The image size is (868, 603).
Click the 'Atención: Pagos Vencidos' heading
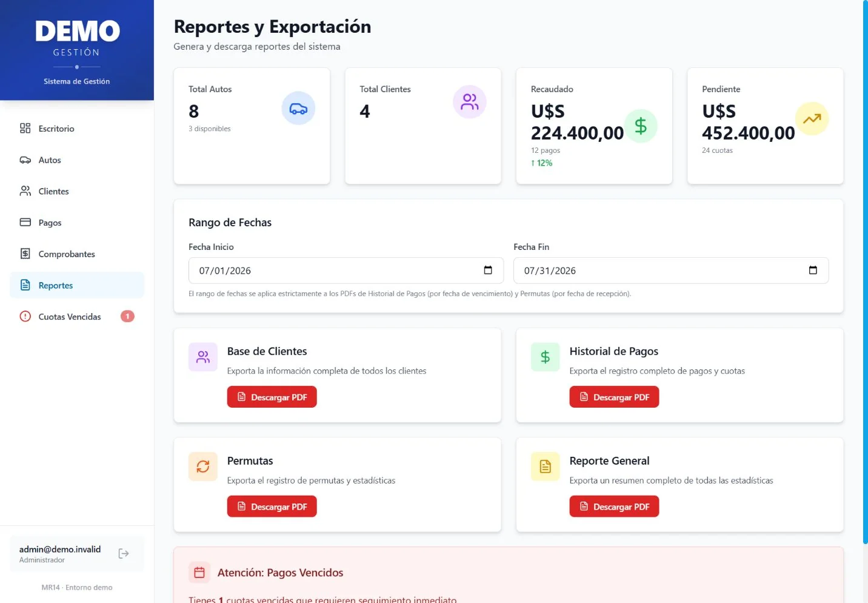click(x=280, y=573)
